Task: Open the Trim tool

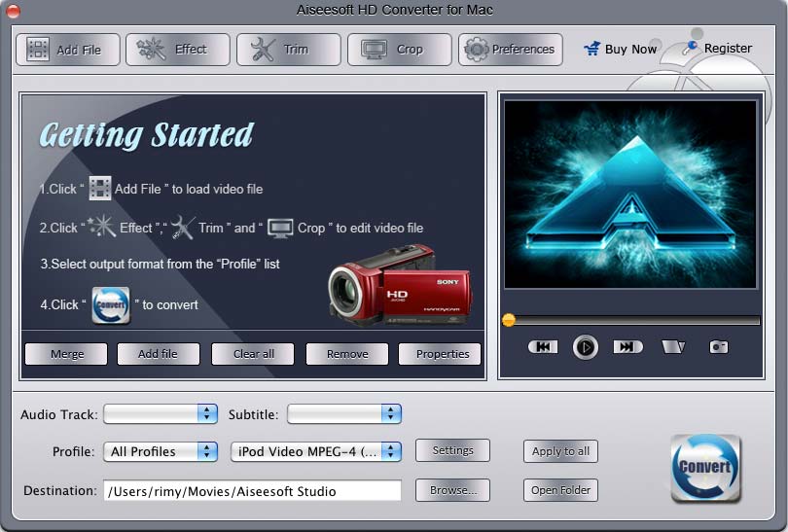Action: (289, 50)
